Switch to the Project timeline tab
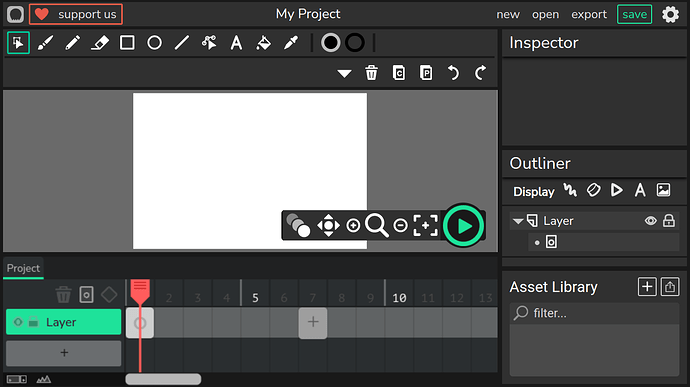Image resolution: width=690 pixels, height=387 pixels. pyautogui.click(x=23, y=268)
